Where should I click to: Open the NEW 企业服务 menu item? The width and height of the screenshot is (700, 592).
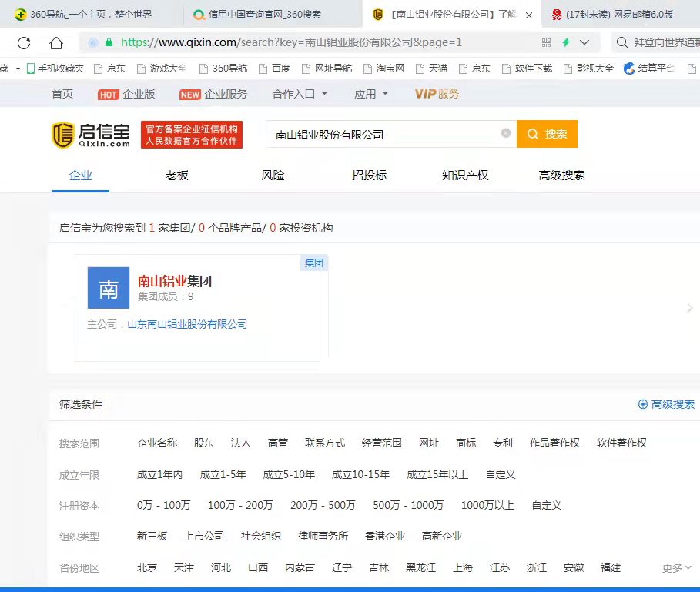[213, 94]
